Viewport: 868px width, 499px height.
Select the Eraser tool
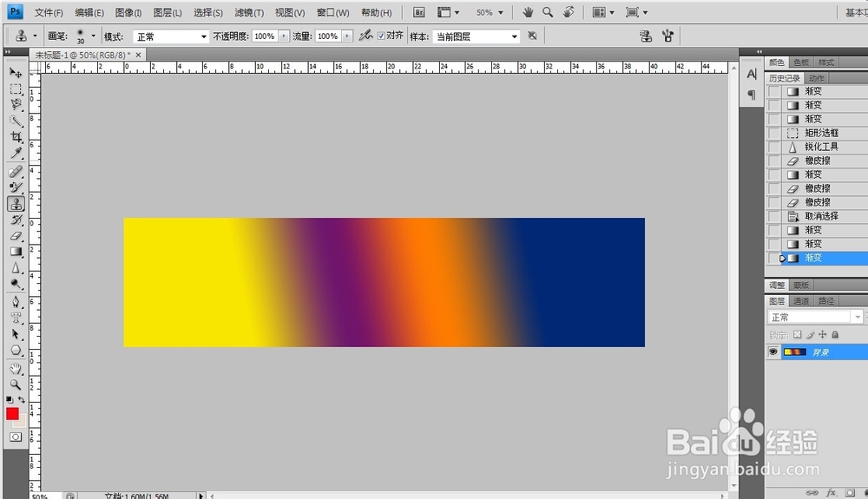16,236
